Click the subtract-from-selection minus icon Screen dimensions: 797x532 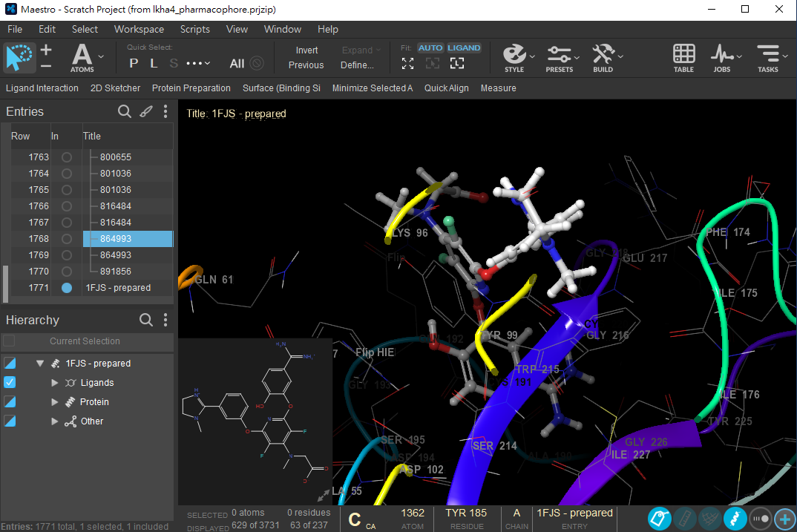46,66
